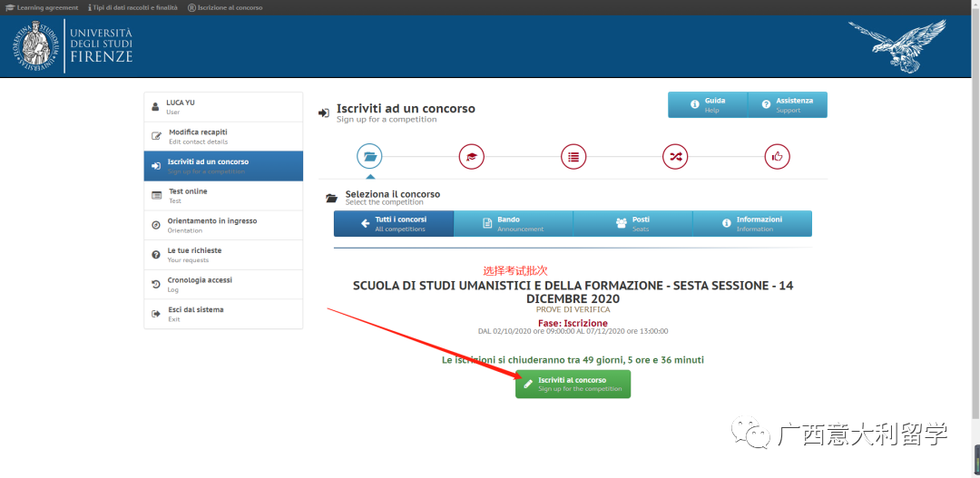The height and width of the screenshot is (478, 980).
Task: Click the Università degli Studi Firenze logo
Action: 73,45
